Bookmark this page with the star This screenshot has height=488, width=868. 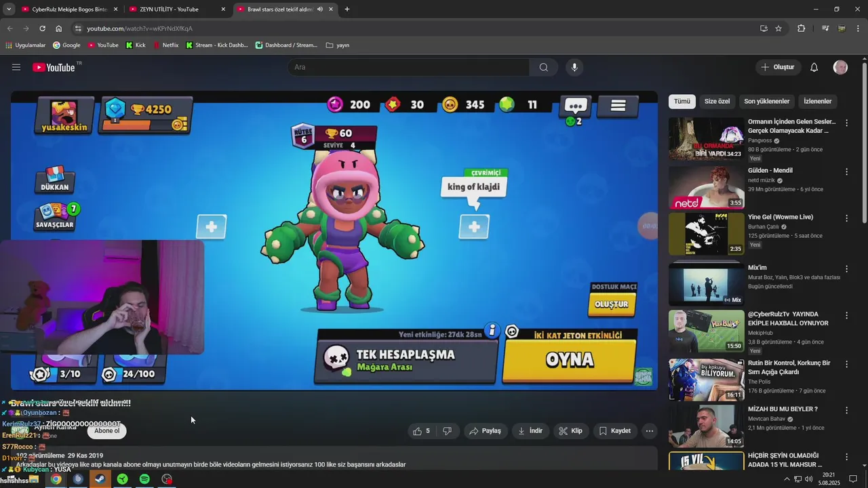[x=778, y=28]
